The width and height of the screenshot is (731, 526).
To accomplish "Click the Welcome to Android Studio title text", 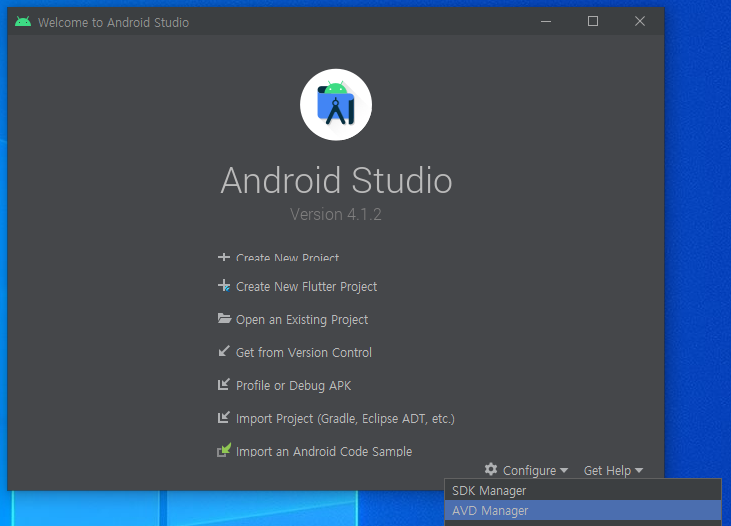I will point(113,22).
